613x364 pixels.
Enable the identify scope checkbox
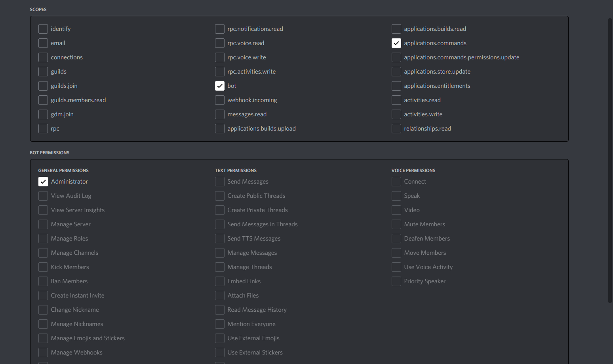tap(43, 28)
